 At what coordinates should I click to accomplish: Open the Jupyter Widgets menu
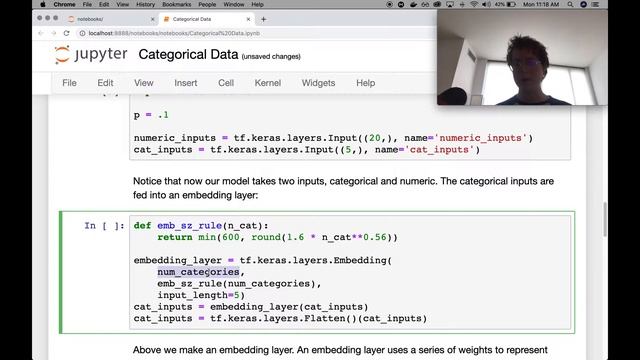click(318, 83)
